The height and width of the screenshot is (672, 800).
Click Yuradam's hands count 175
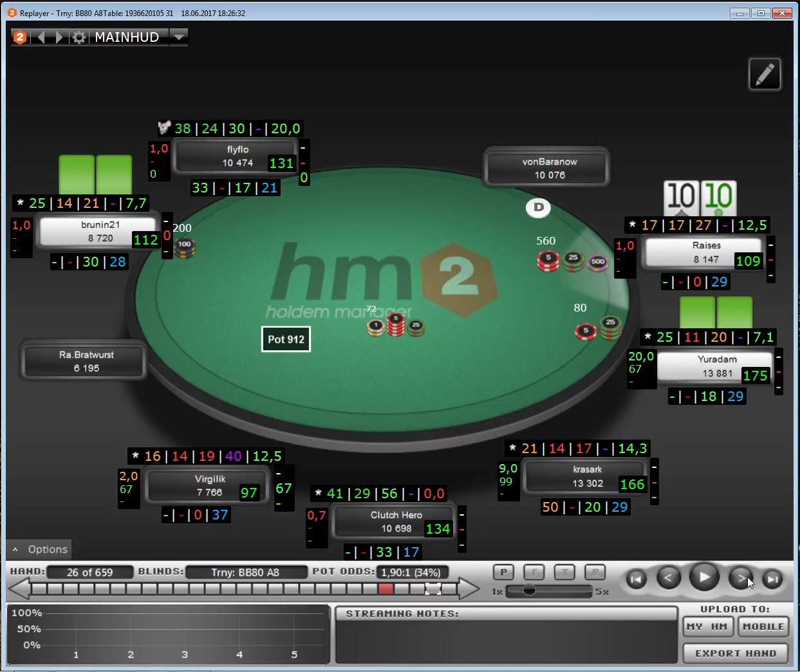point(756,375)
